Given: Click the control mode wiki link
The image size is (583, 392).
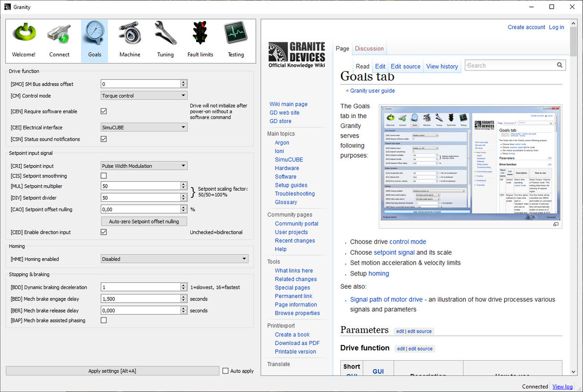Looking at the screenshot, I should tap(407, 242).
